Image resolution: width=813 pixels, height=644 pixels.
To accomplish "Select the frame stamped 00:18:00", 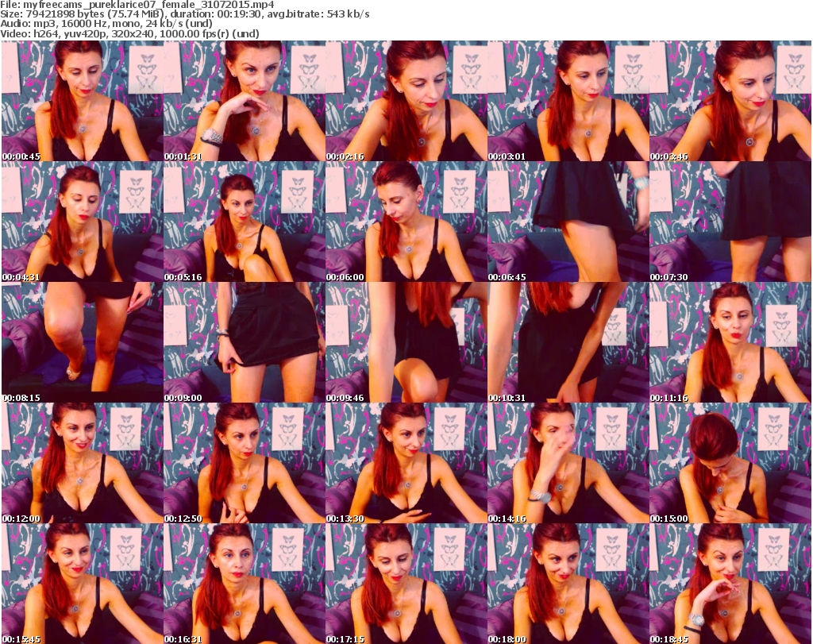I will point(568,584).
